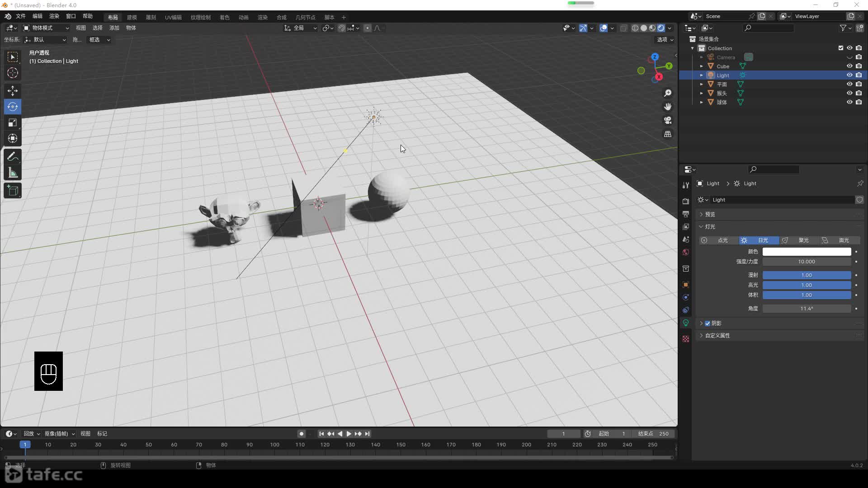Open the 全局 transform orientation dropdown
The image size is (868, 488).
[x=301, y=28]
